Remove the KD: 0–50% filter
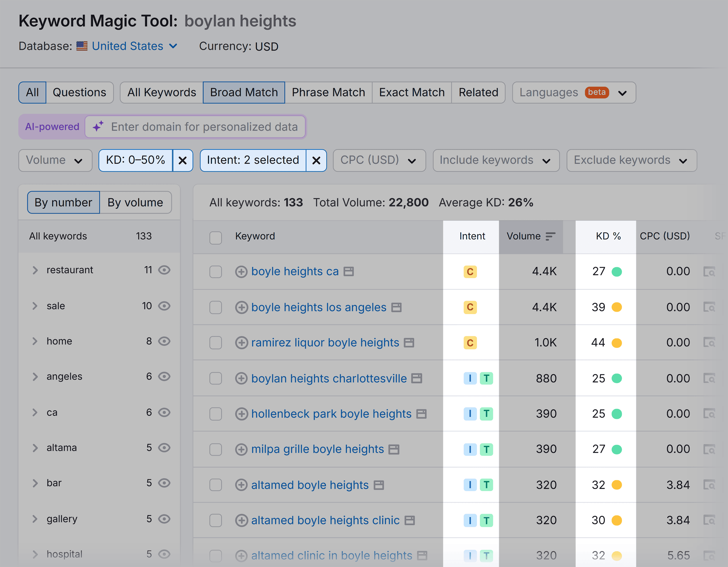This screenshot has height=567, width=728. (x=183, y=160)
